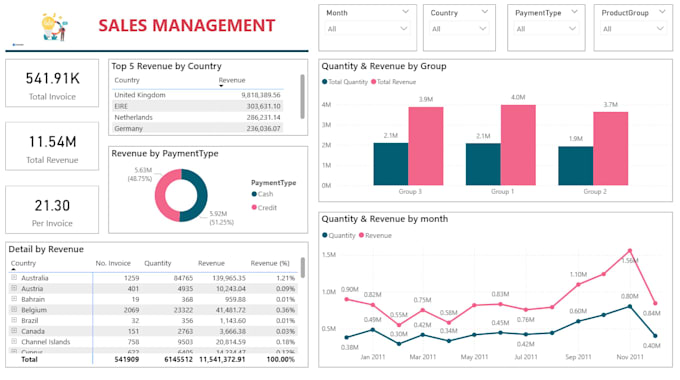Image resolution: width=680 pixels, height=380 pixels.
Task: Click Group 1 Total Quantity bar
Action: [x=483, y=164]
